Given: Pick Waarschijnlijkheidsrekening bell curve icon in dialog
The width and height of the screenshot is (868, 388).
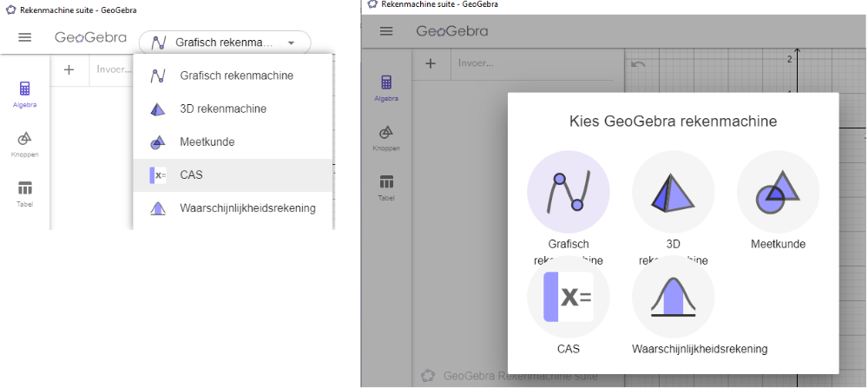Looking at the screenshot, I should tap(674, 297).
